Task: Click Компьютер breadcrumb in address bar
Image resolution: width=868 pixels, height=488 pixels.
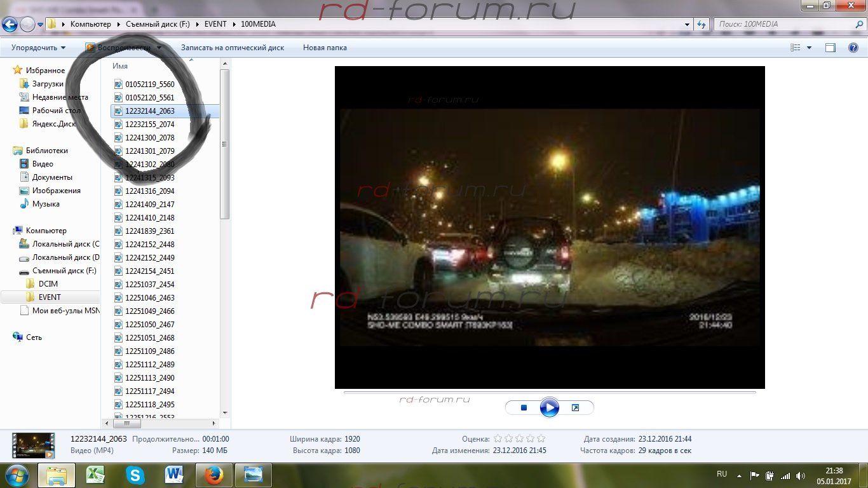Action: [90, 24]
